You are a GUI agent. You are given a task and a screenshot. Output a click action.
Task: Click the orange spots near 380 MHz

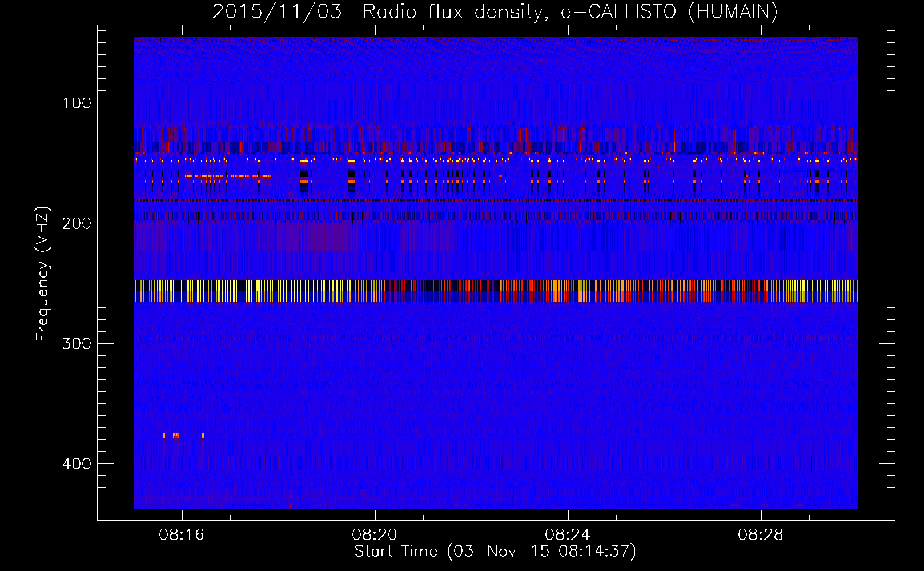click(184, 436)
